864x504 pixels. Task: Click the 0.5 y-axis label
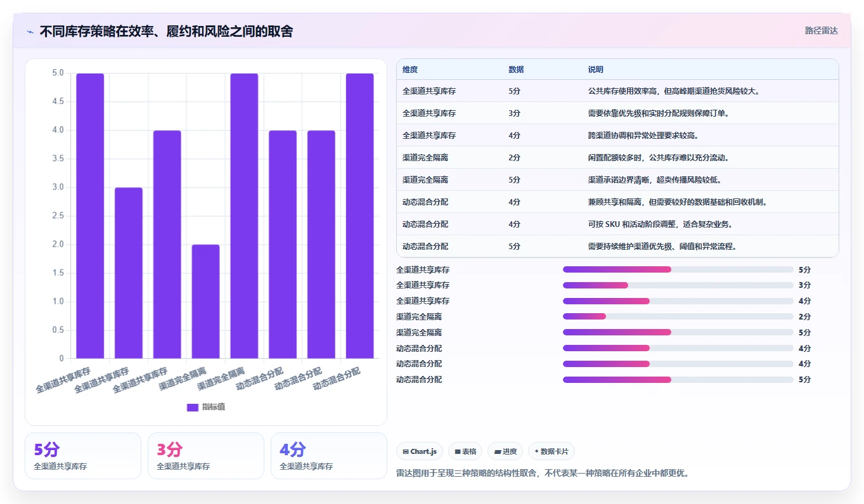click(x=58, y=330)
